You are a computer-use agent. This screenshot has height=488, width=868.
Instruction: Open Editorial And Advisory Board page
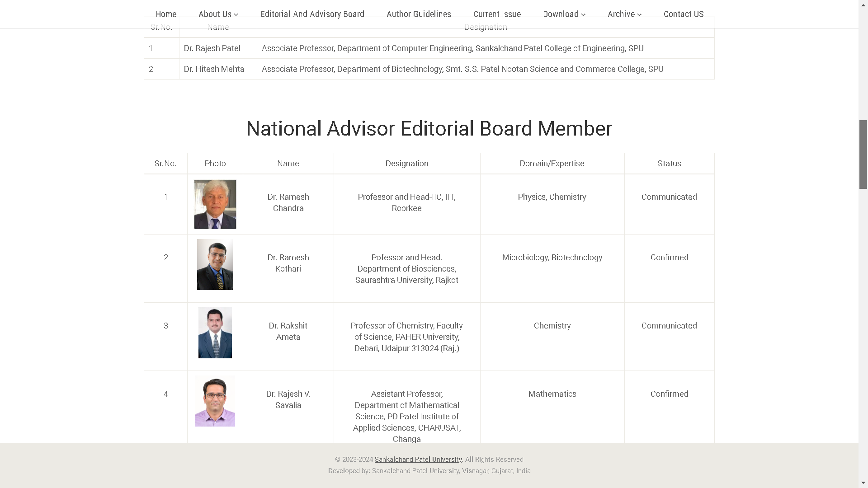pyautogui.click(x=312, y=14)
